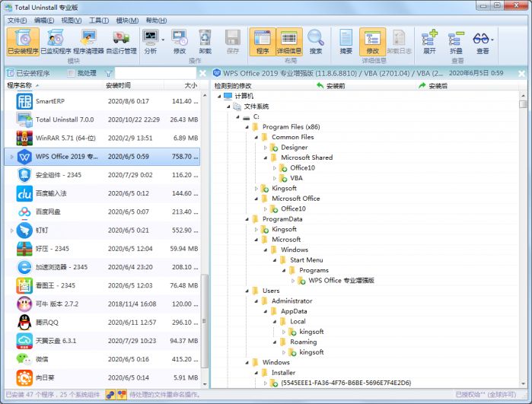
Task: Open the 查看 dropdown arrow
Action: (x=492, y=40)
